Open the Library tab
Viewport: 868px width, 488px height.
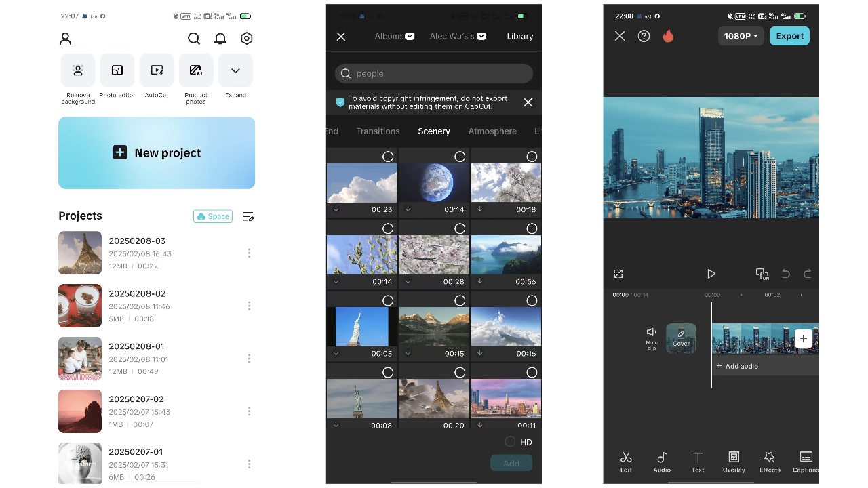point(519,37)
